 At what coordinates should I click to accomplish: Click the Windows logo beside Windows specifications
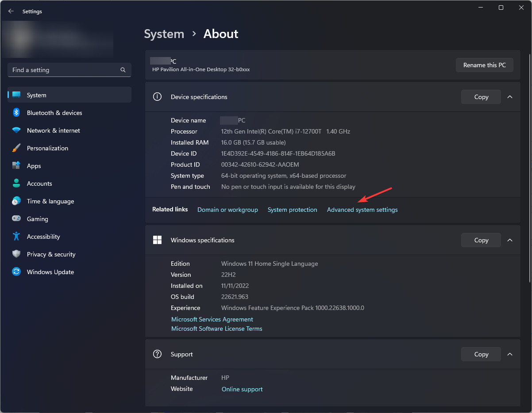[x=157, y=240]
